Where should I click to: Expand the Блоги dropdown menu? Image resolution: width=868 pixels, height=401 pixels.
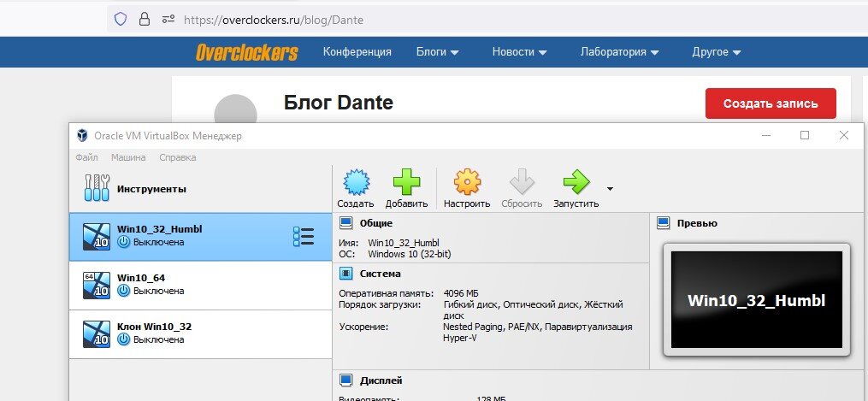tap(437, 52)
